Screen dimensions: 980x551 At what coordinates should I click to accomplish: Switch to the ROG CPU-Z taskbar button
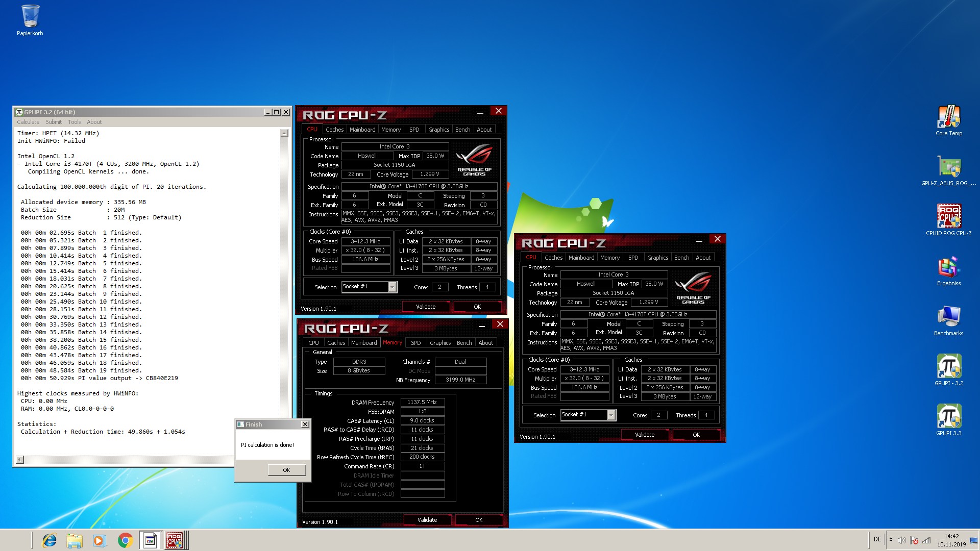pos(176,540)
